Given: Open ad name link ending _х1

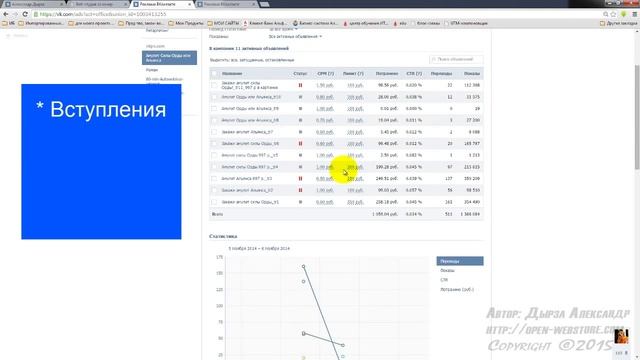Looking at the screenshot, I should (250, 202).
